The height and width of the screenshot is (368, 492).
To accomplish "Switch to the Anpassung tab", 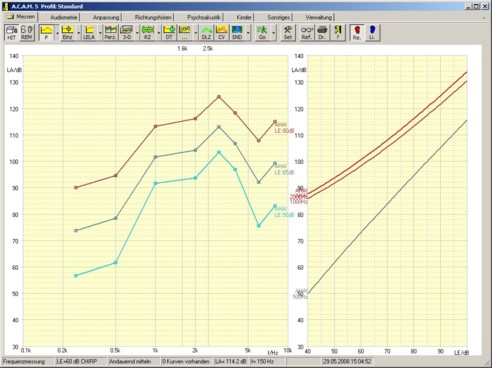I will click(106, 17).
